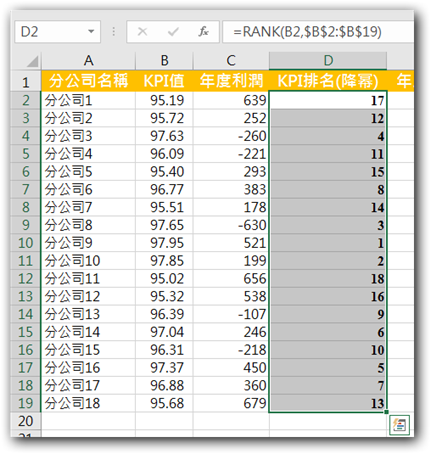431x454 pixels.
Task: Click rank cell showing 1
Action: click(x=328, y=243)
